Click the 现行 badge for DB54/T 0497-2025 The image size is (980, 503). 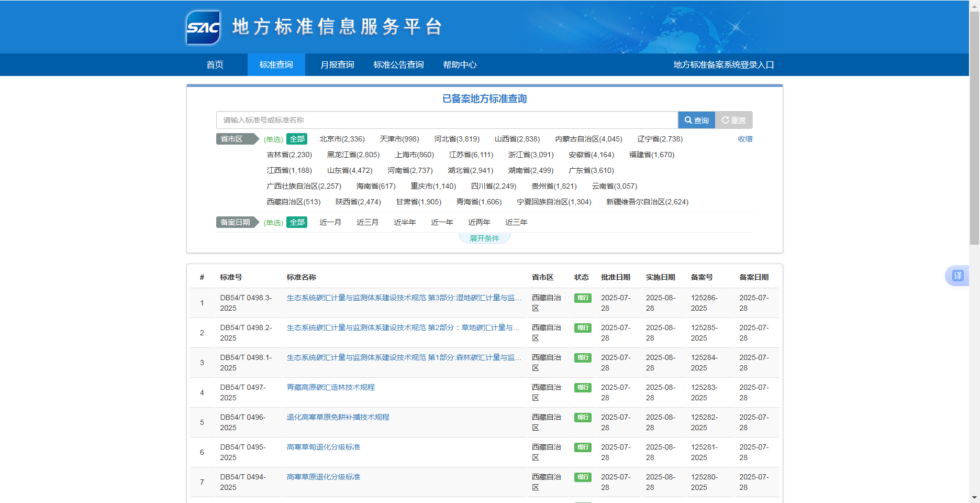coord(582,388)
